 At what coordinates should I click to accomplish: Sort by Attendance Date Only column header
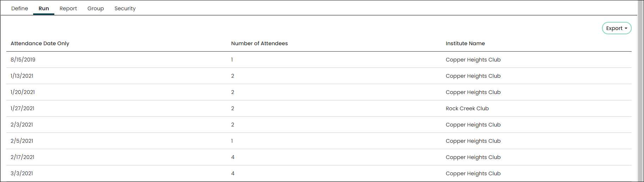(x=40, y=43)
